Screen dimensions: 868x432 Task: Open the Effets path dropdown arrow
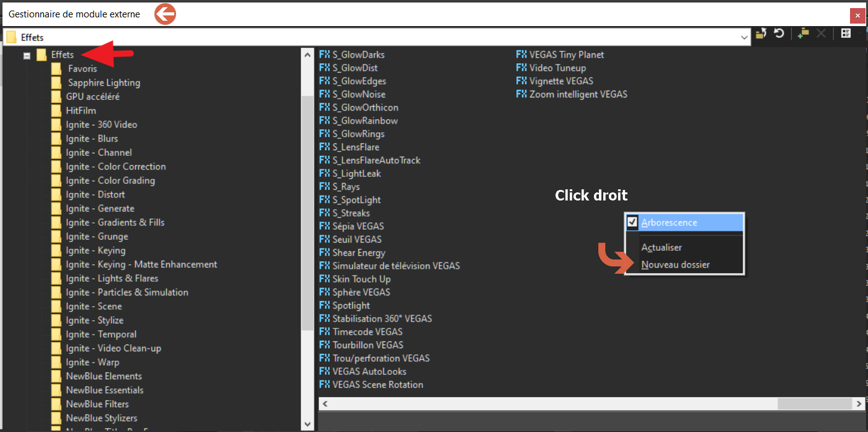pyautogui.click(x=745, y=37)
